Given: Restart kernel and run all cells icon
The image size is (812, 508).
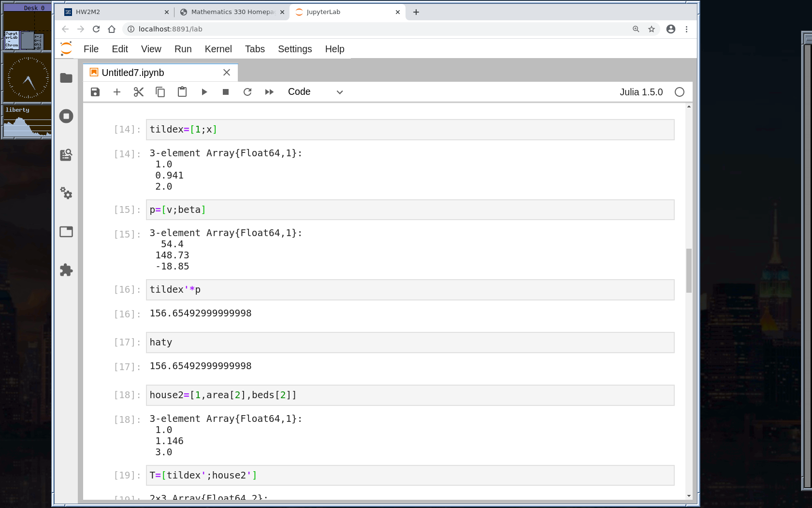Looking at the screenshot, I should tap(269, 92).
